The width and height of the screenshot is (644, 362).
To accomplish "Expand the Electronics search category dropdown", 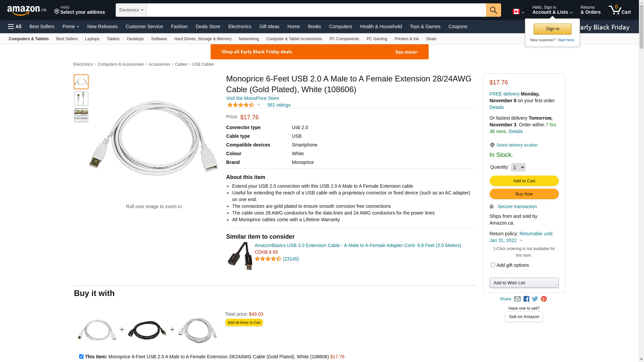I will click(x=131, y=10).
